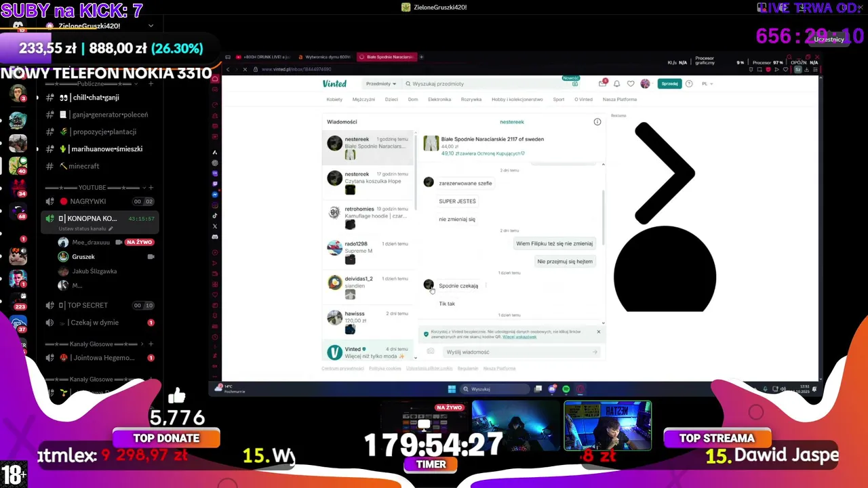Open the Elektronika category tab
Image resolution: width=868 pixels, height=488 pixels.
[x=439, y=99]
